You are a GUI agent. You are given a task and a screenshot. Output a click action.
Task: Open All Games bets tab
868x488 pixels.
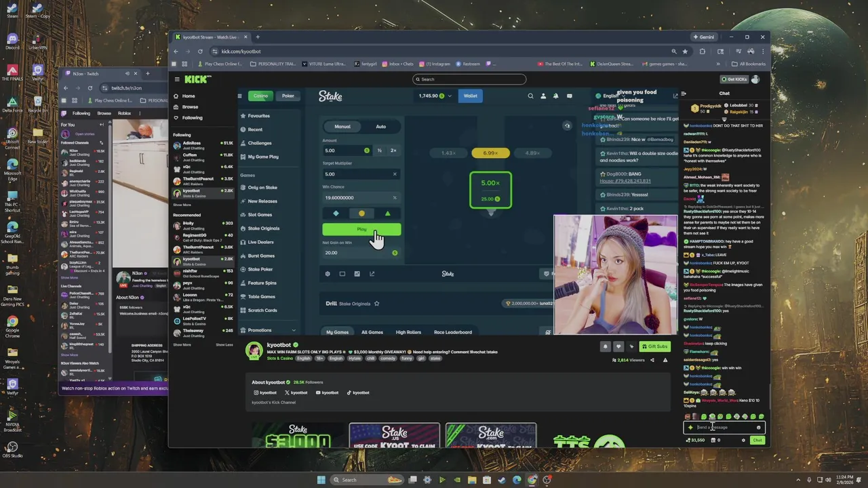pyautogui.click(x=372, y=332)
